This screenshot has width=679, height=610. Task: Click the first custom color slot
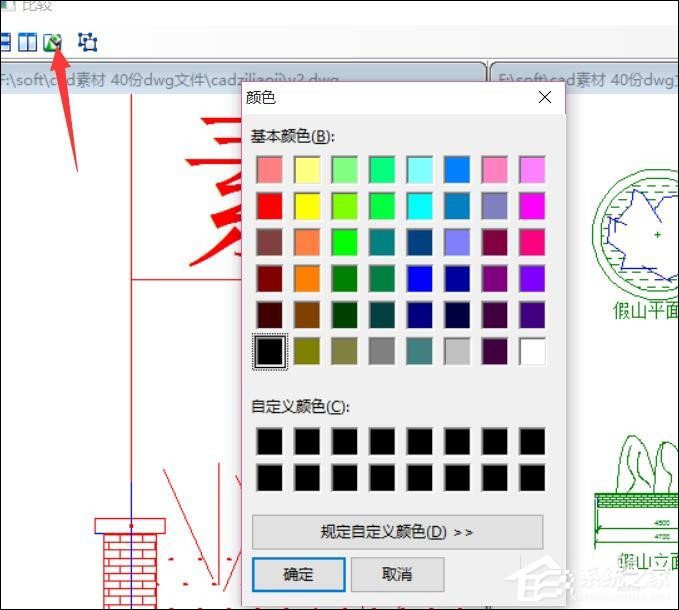click(271, 441)
